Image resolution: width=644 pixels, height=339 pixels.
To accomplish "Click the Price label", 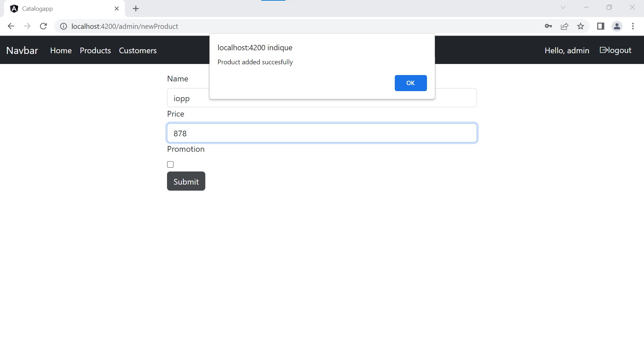I will click(176, 114).
